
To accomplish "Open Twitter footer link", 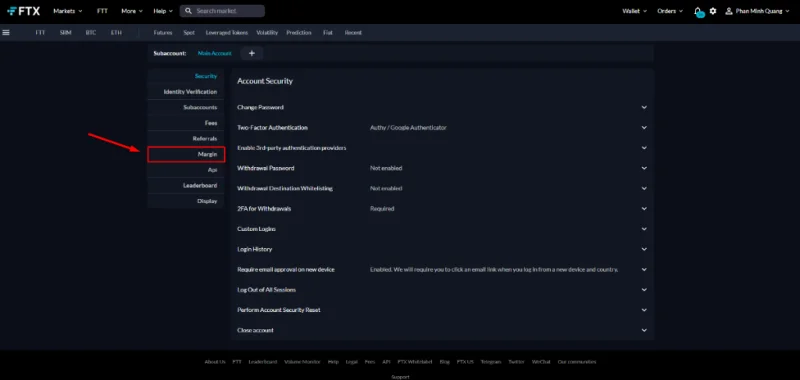I will pos(516,362).
